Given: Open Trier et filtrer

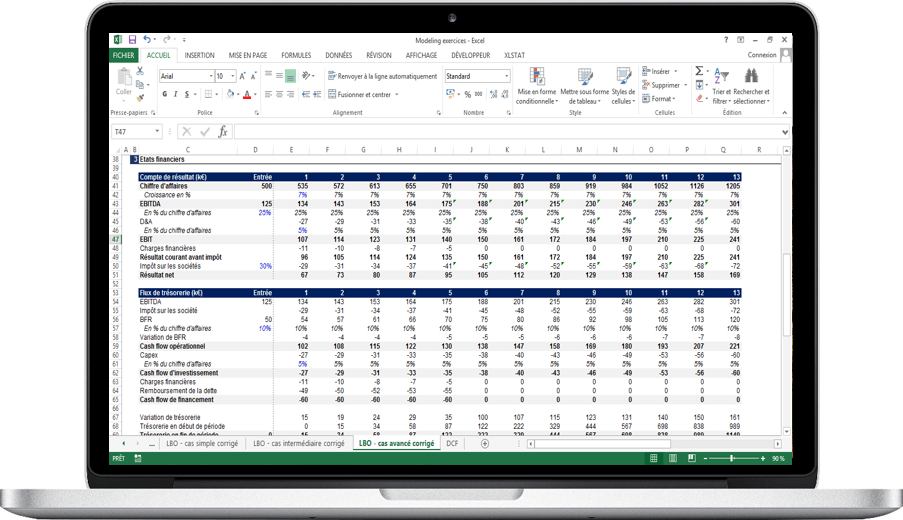Looking at the screenshot, I should (x=721, y=86).
